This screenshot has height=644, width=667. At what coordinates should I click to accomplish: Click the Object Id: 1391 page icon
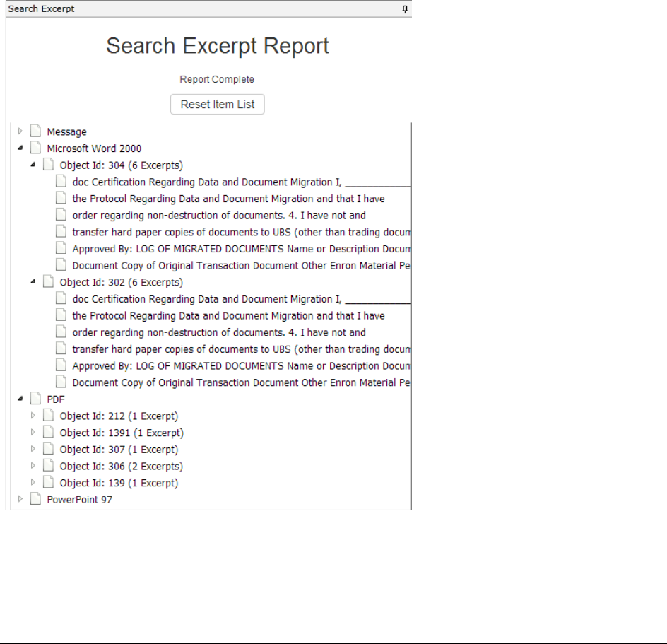click(49, 432)
